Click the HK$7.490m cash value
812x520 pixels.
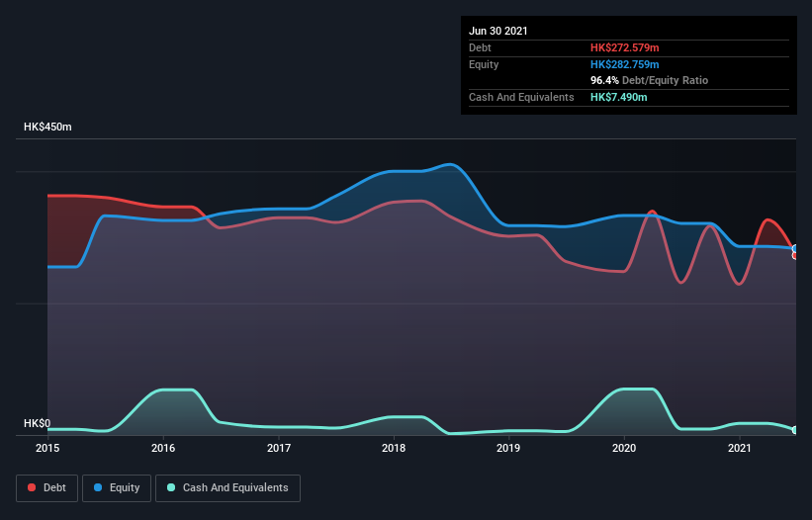tap(619, 97)
